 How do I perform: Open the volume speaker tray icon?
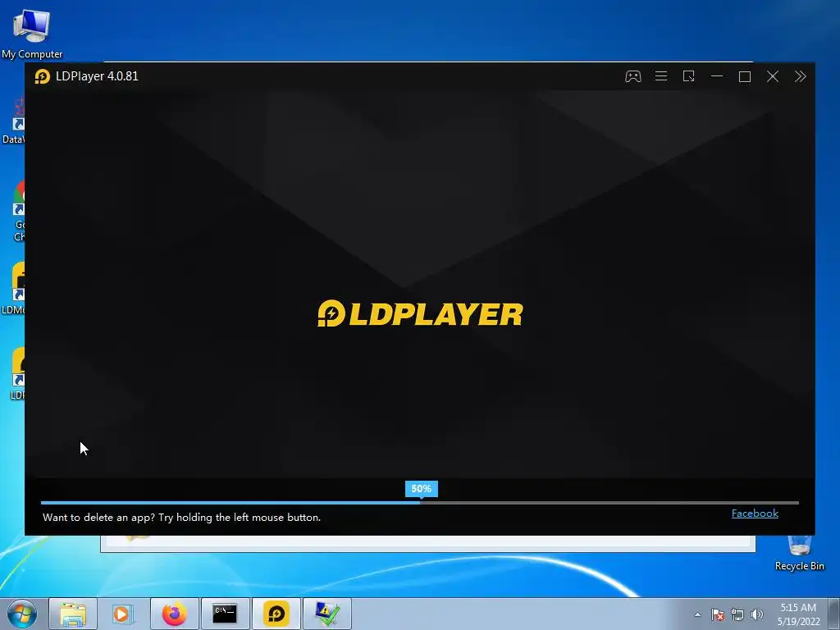pyautogui.click(x=756, y=614)
